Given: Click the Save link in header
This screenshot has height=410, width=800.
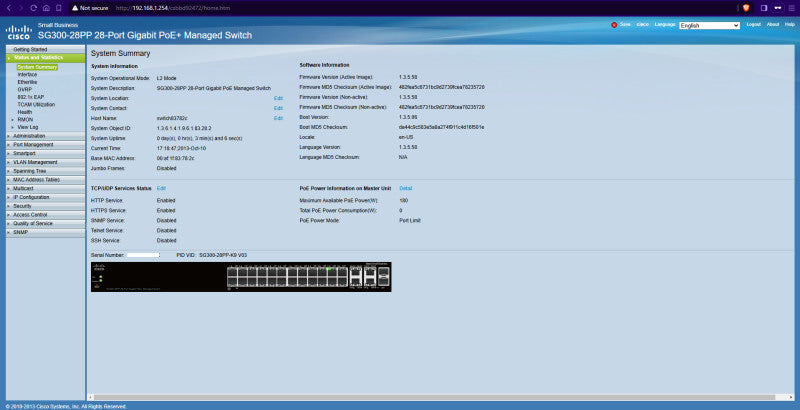Looking at the screenshot, I should 625,24.
